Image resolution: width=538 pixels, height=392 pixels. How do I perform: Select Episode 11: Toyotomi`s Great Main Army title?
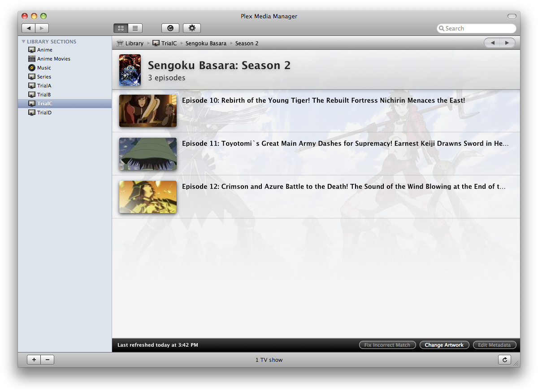pyautogui.click(x=345, y=144)
